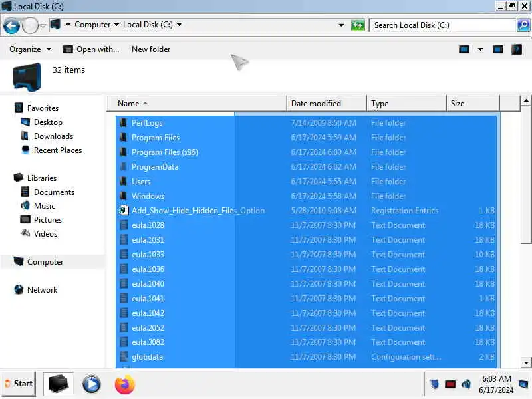Click the scrollbar up arrow
This screenshot has height=399, width=532.
coord(526,101)
